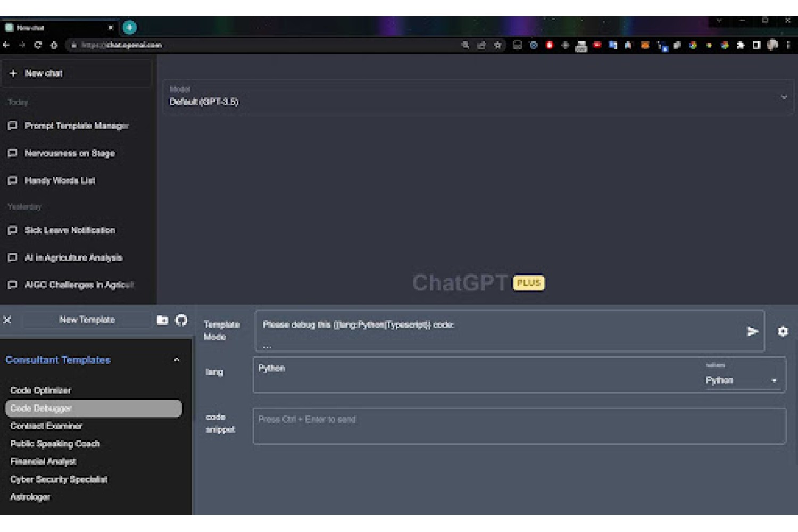
Task: Open the Model Default (GPT-3.5) dropdown
Action: click(478, 97)
